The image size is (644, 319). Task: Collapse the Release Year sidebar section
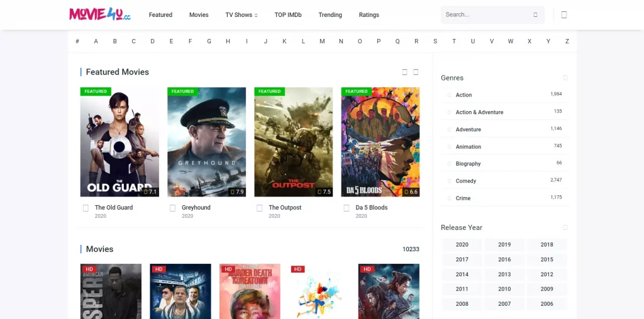[565, 227]
